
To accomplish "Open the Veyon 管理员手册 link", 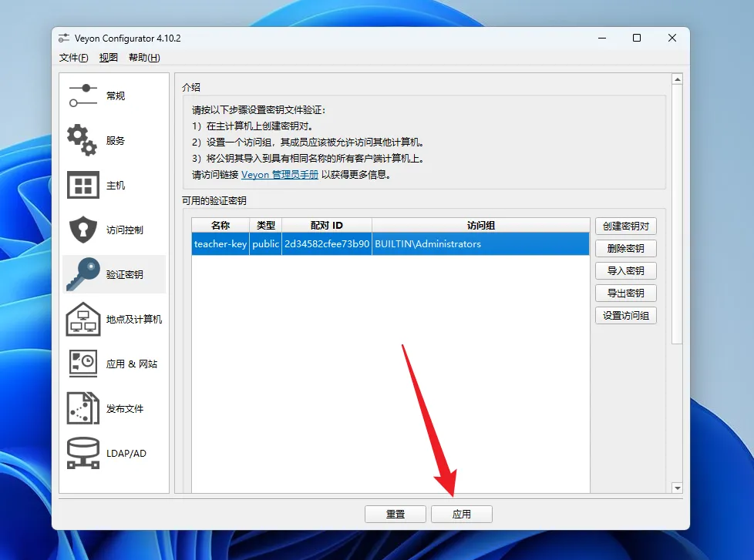I will (x=279, y=175).
